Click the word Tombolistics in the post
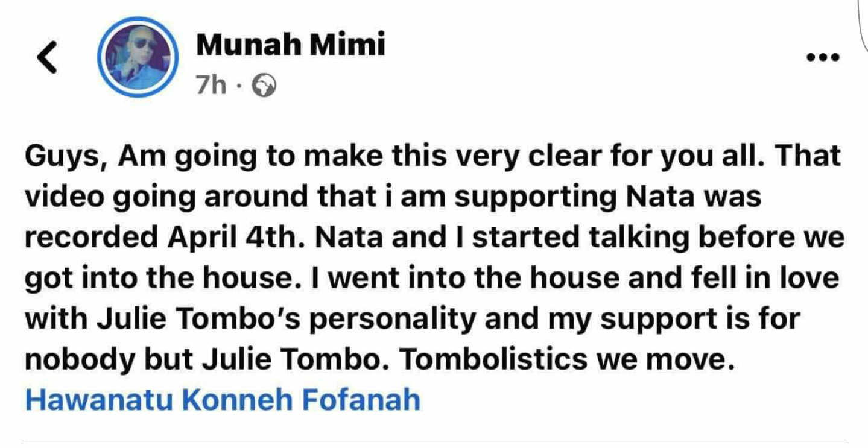 493,360
